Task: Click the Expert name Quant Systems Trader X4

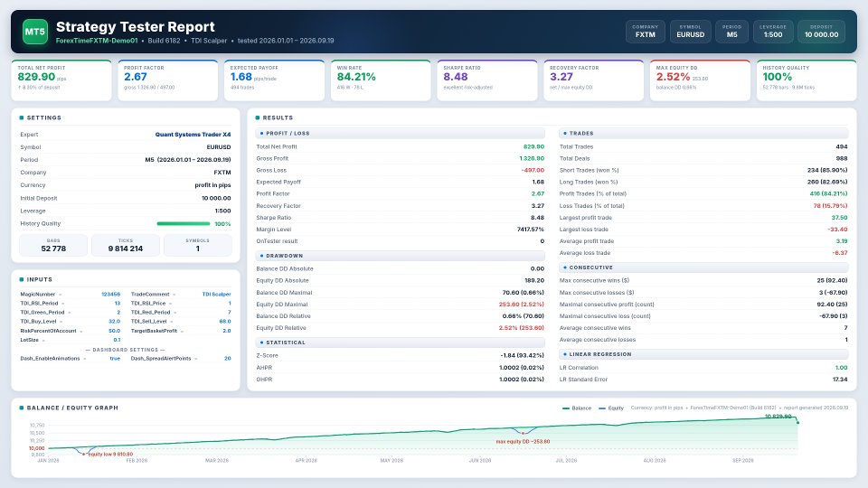Action: point(193,135)
